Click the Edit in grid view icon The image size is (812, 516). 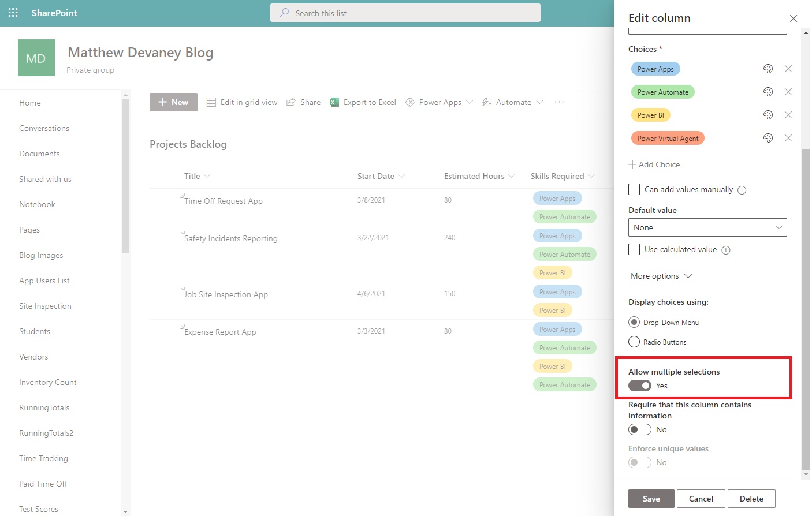[211, 102]
